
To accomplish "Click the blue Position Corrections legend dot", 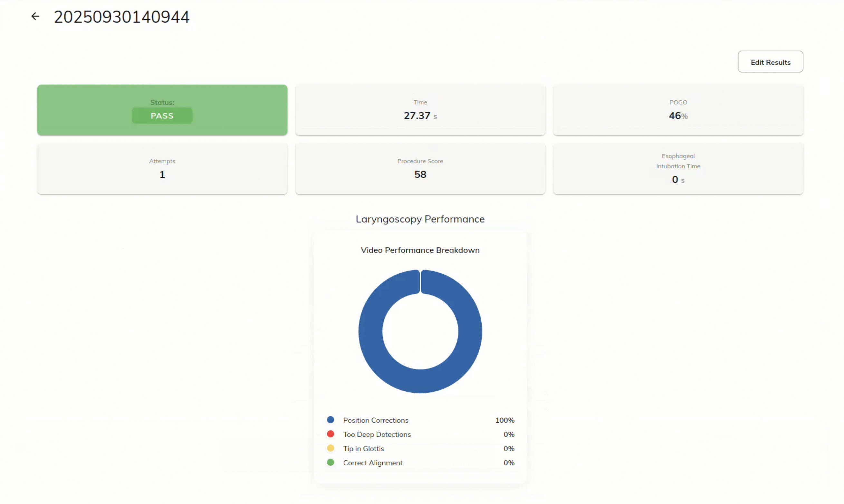I will tap(330, 419).
